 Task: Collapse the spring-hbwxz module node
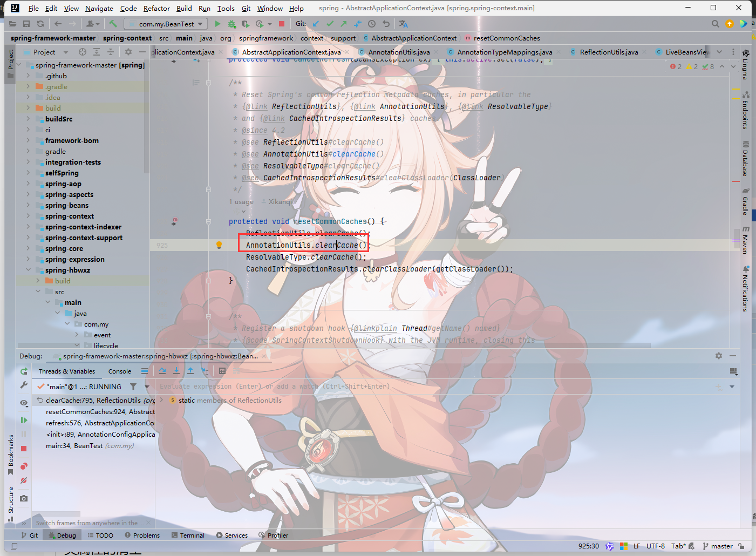coord(28,270)
